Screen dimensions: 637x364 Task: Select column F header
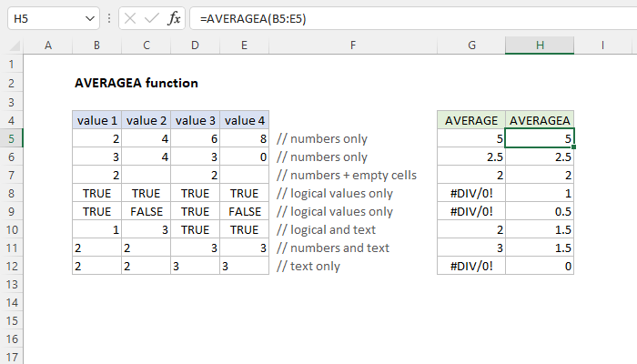pos(353,45)
